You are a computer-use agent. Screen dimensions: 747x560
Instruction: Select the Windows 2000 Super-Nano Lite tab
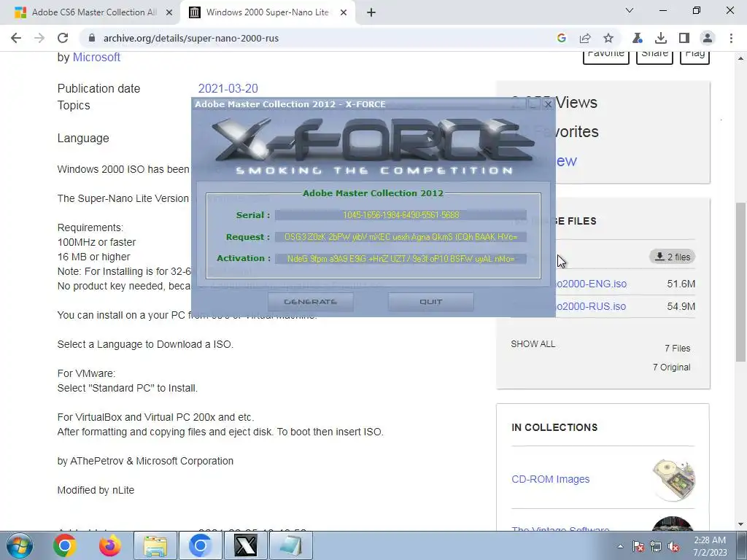click(x=267, y=12)
